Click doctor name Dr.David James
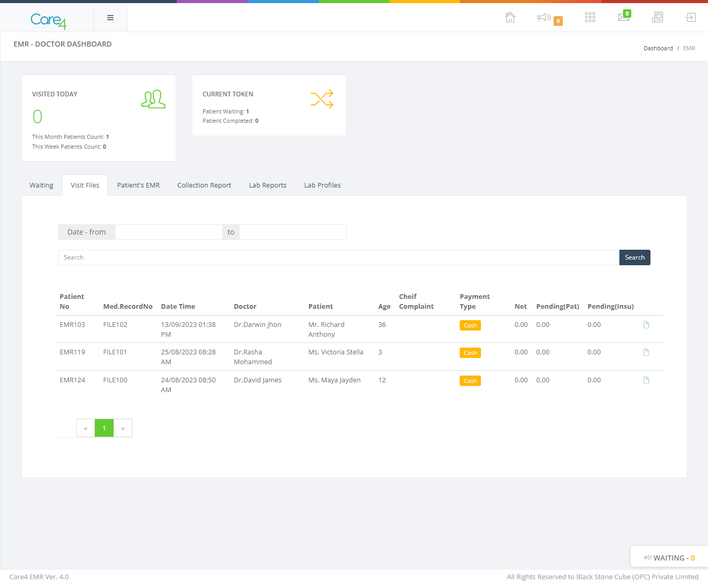The image size is (708, 588). pyautogui.click(x=258, y=380)
